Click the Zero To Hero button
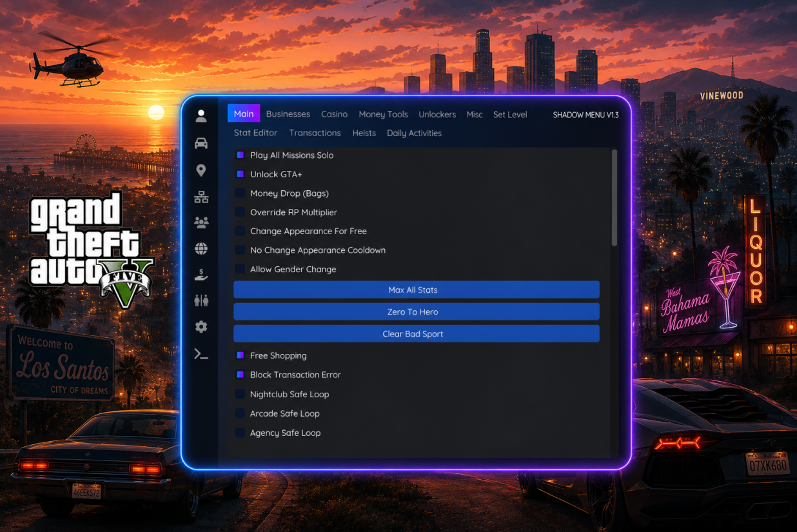Viewport: 797px width, 532px height. 417,311
